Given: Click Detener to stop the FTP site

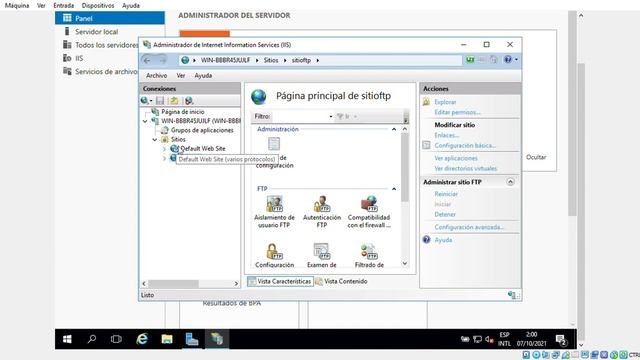Looking at the screenshot, I should (445, 214).
